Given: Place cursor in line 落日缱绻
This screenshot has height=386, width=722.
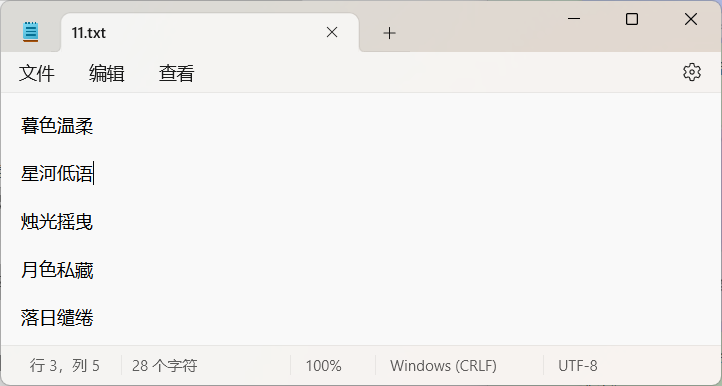Looking at the screenshot, I should (57, 318).
